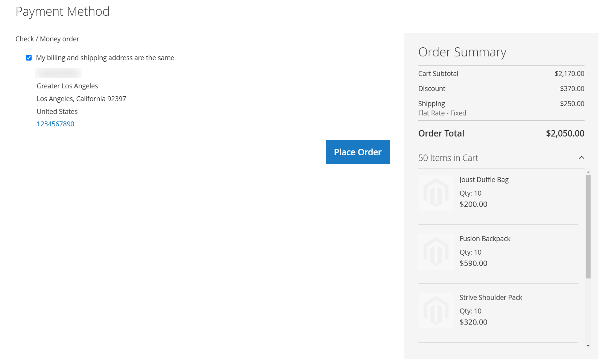
Task: Click the Strive Shoulder Pack product name
Action: point(491,297)
